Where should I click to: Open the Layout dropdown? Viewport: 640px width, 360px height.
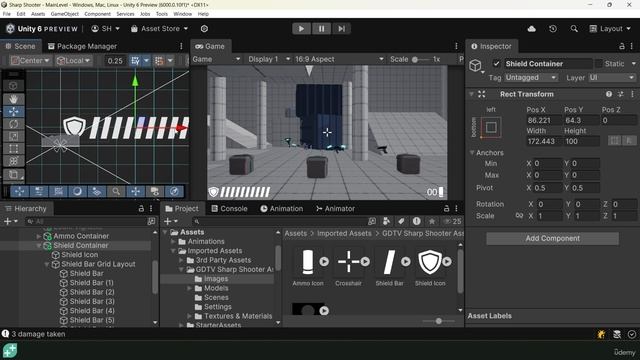[610, 29]
